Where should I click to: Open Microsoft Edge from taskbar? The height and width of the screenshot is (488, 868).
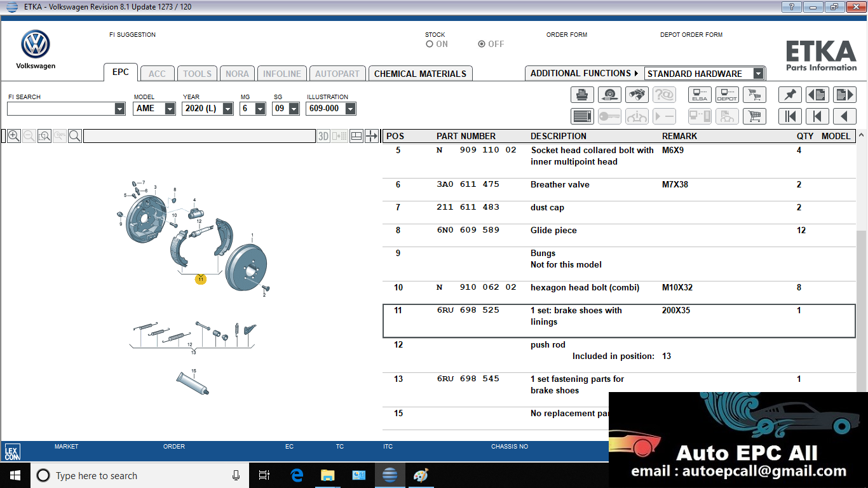(297, 475)
